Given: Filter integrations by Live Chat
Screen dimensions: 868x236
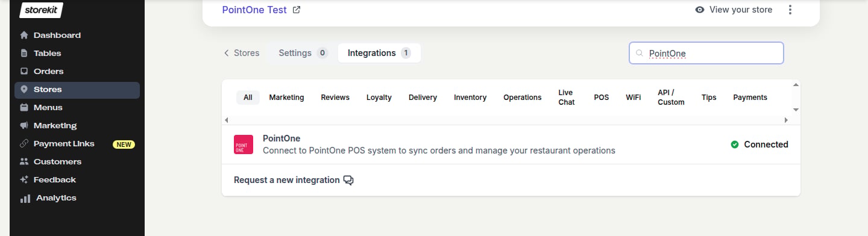Looking at the screenshot, I should [567, 98].
